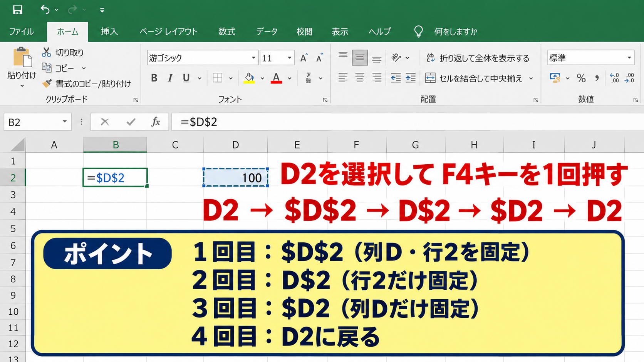Decrease font size with smaller A icon
The width and height of the screenshot is (644, 362).
tap(319, 58)
